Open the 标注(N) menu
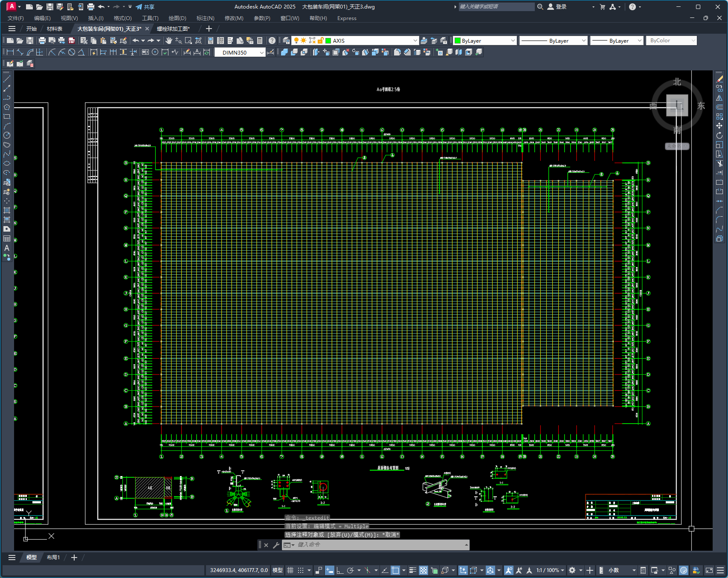The height and width of the screenshot is (578, 728). click(205, 18)
